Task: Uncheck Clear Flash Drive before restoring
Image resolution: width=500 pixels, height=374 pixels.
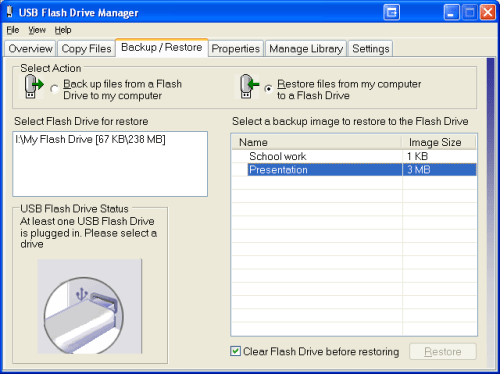Action: point(235,351)
